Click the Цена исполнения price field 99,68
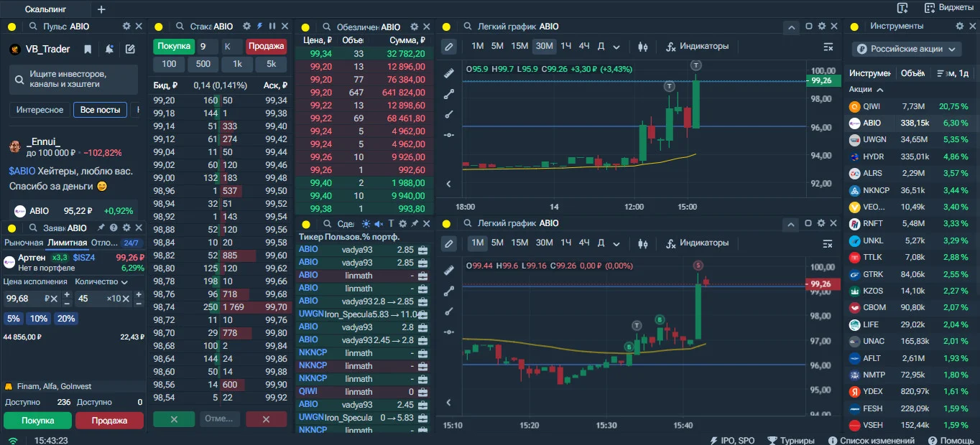 click(x=31, y=299)
